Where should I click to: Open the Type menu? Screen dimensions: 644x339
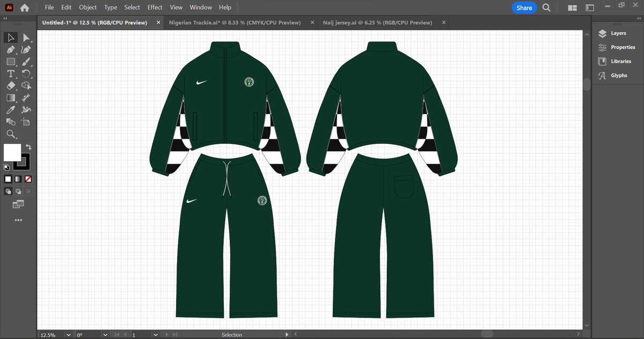click(111, 8)
